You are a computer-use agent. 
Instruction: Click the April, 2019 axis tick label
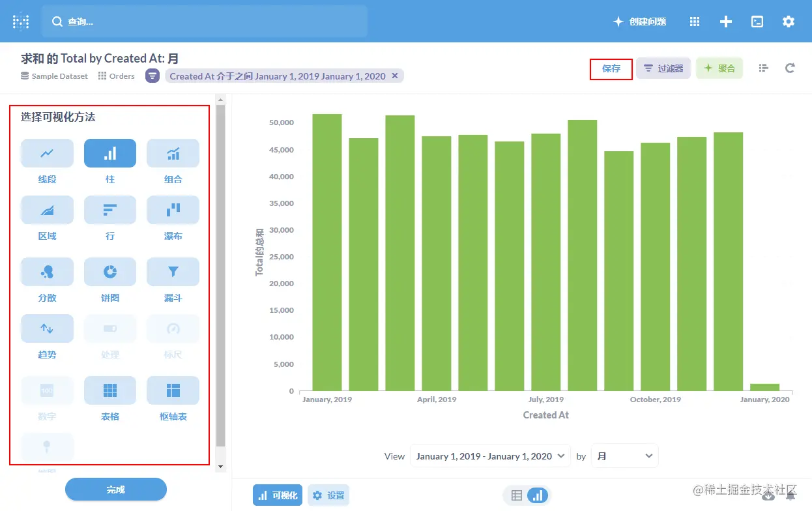tap(437, 400)
